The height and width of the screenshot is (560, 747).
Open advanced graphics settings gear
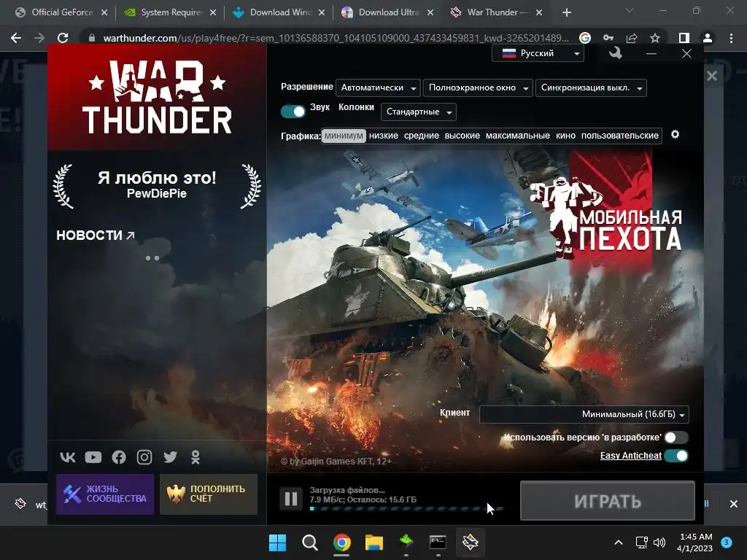tap(675, 135)
